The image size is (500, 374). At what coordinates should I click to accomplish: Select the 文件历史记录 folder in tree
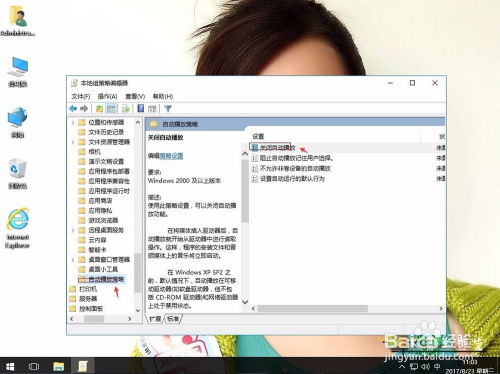pyautogui.click(x=101, y=132)
